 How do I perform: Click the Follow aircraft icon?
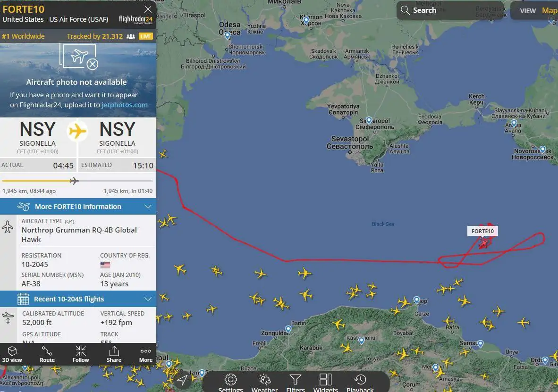81,354
